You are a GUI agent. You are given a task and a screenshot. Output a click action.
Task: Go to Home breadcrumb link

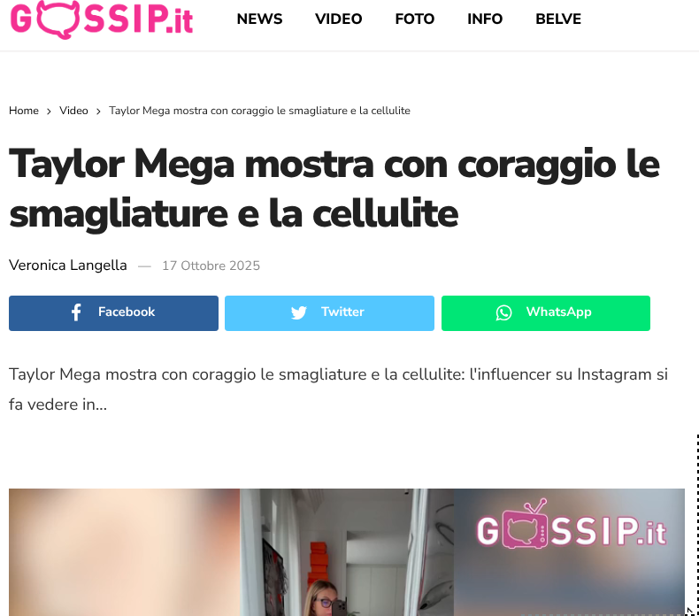point(24,111)
